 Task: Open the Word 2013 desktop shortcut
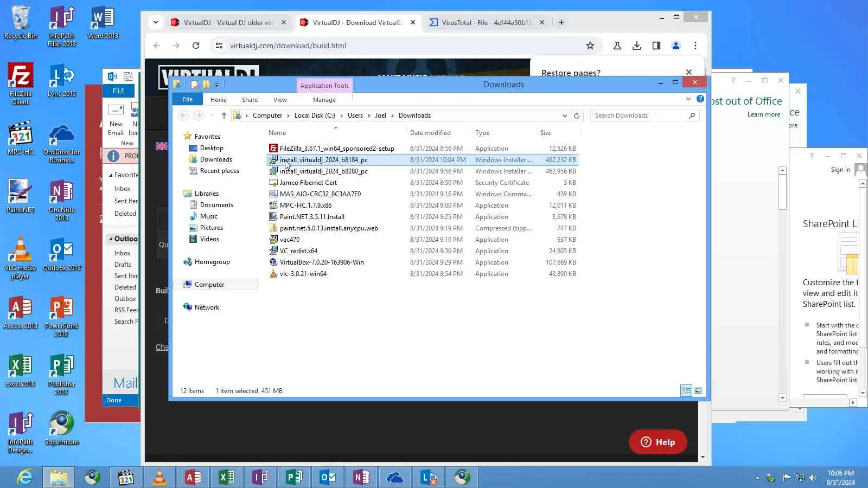103,22
